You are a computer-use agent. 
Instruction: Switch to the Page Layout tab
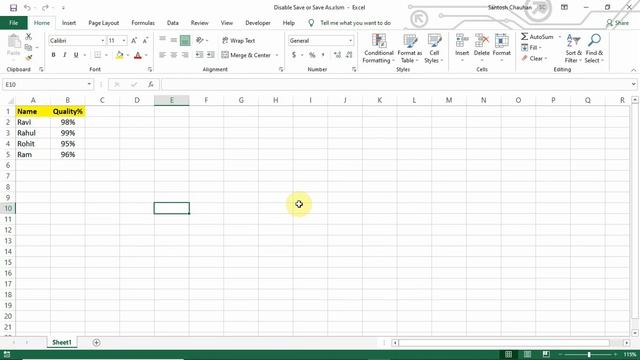tap(104, 23)
